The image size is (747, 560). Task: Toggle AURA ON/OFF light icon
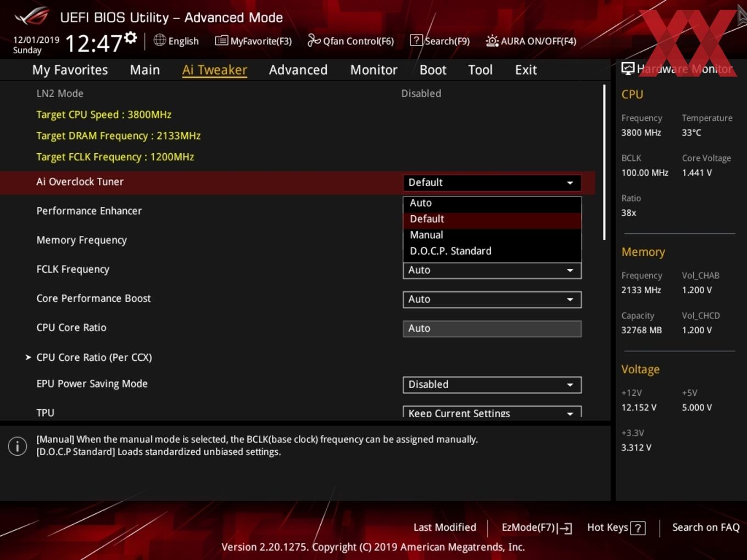(492, 41)
